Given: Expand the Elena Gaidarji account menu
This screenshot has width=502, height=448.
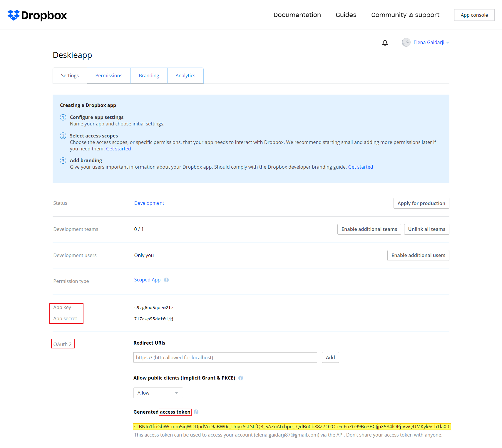Looking at the screenshot, I should (x=448, y=43).
